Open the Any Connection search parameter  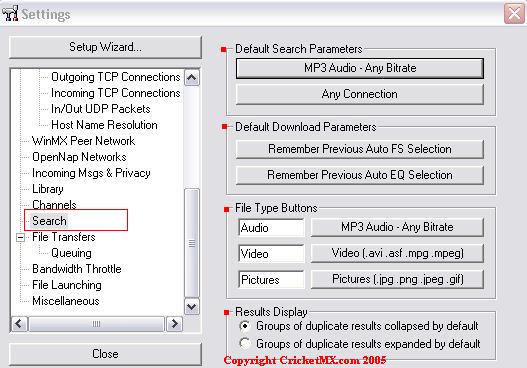point(360,94)
